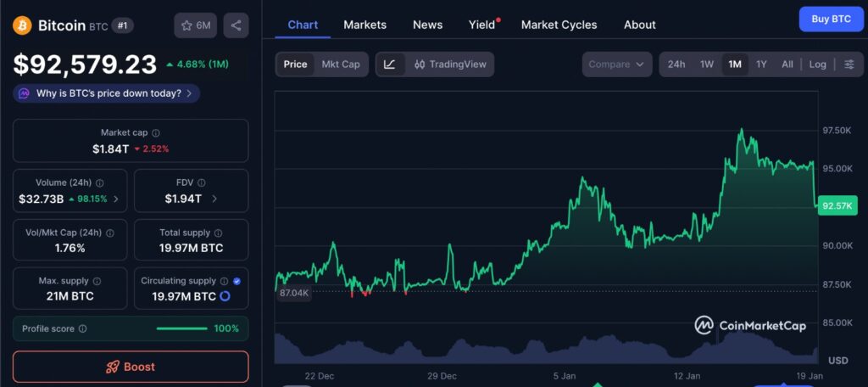Click the rocket icon in Boost button
Viewport: 868px width, 387px height.
point(113,367)
